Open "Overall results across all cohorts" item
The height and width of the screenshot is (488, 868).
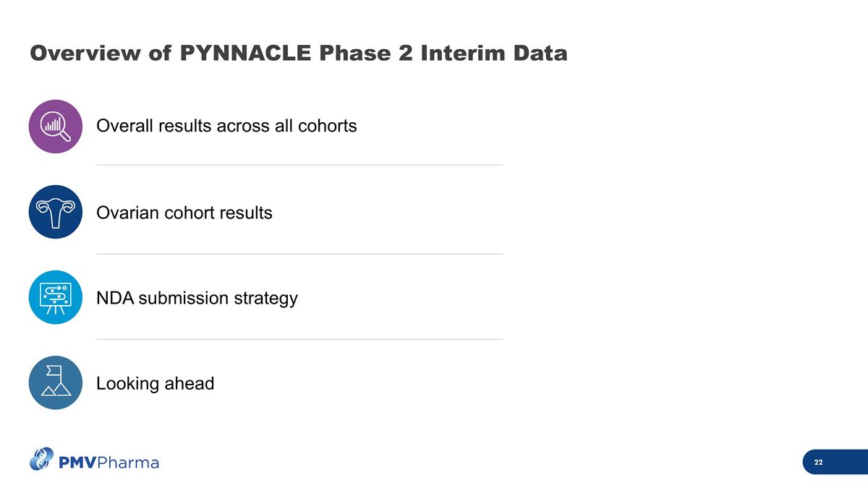click(x=226, y=126)
